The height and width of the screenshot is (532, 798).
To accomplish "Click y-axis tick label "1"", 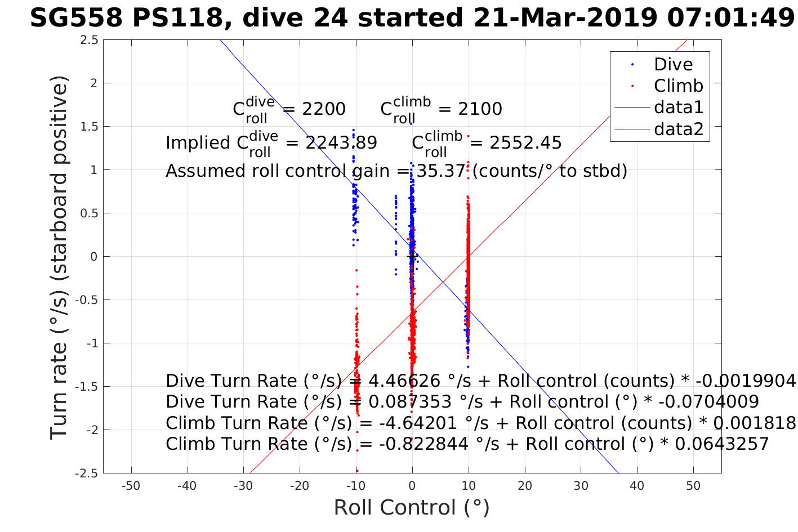I will pos(94,170).
